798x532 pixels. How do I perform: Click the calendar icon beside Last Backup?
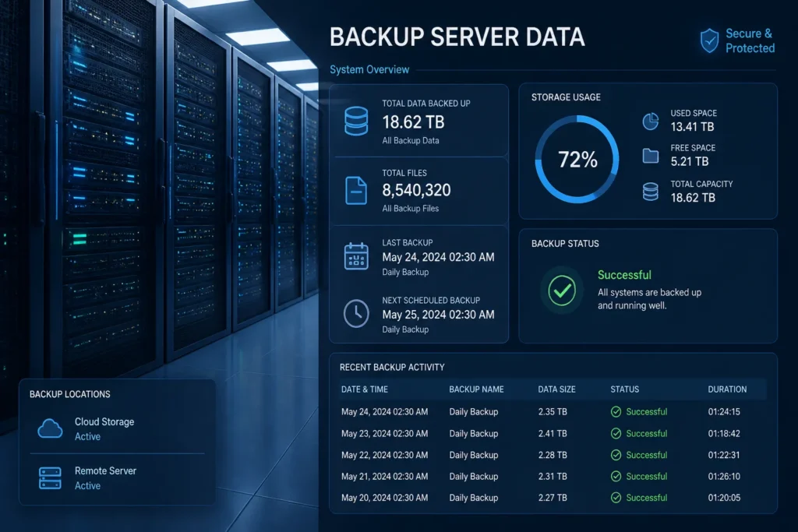point(356,255)
